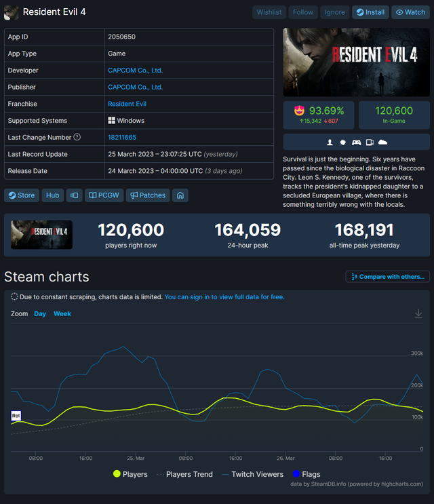The image size is (434, 504).
Task: Click the sign in to view full data link
Action: [224, 297]
